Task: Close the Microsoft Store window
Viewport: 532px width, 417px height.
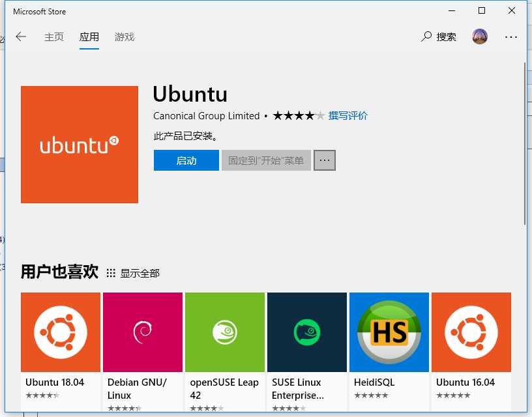Action: click(x=512, y=11)
